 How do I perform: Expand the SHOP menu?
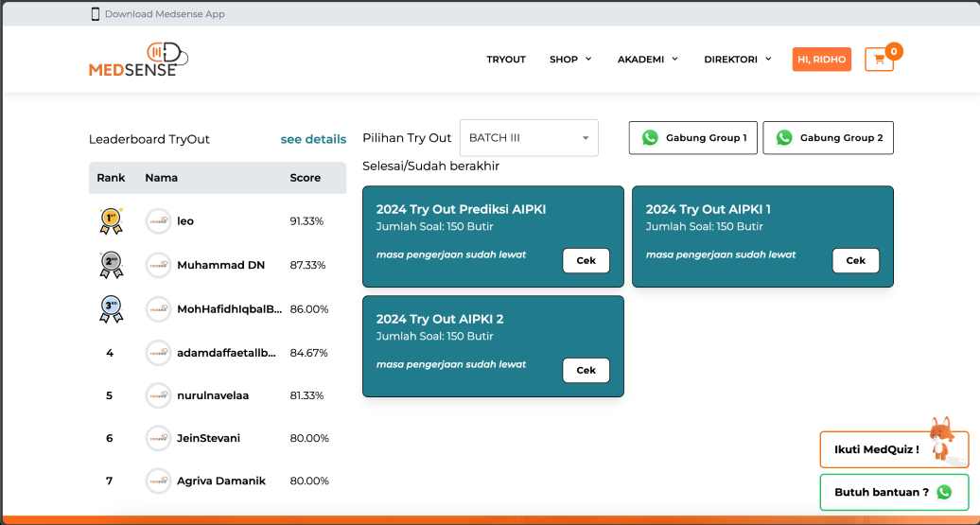coord(570,60)
